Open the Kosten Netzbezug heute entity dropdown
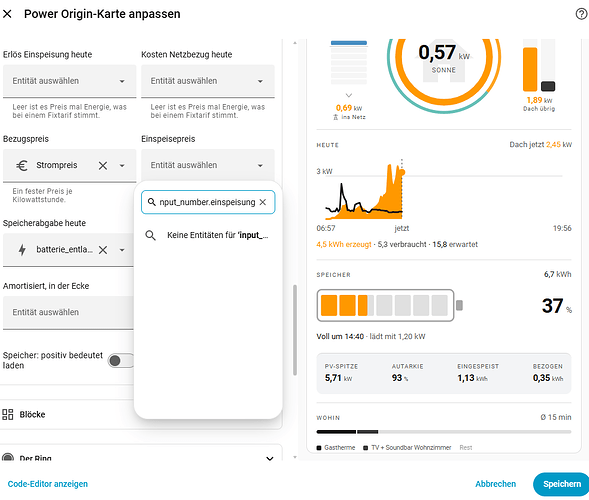 pyautogui.click(x=208, y=81)
